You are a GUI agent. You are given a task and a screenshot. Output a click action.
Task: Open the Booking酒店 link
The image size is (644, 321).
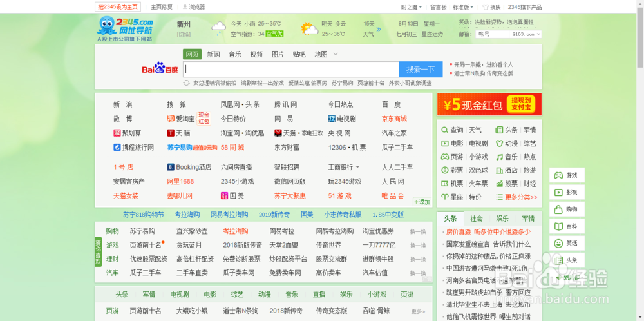coord(189,168)
